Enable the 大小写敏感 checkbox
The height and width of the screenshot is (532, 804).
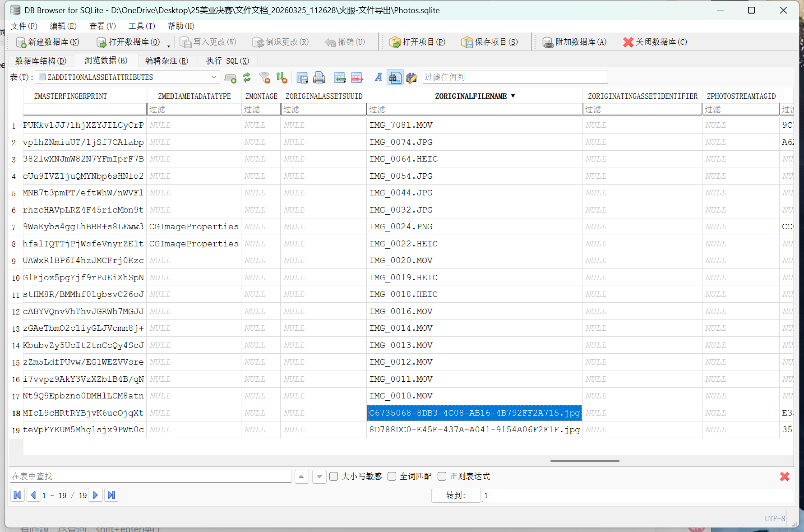(334, 476)
